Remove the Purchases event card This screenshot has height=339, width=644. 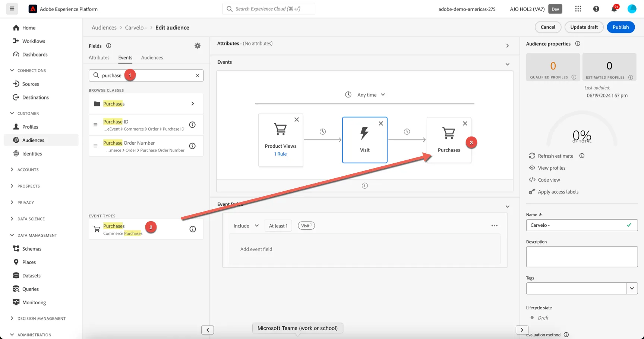coord(465,123)
